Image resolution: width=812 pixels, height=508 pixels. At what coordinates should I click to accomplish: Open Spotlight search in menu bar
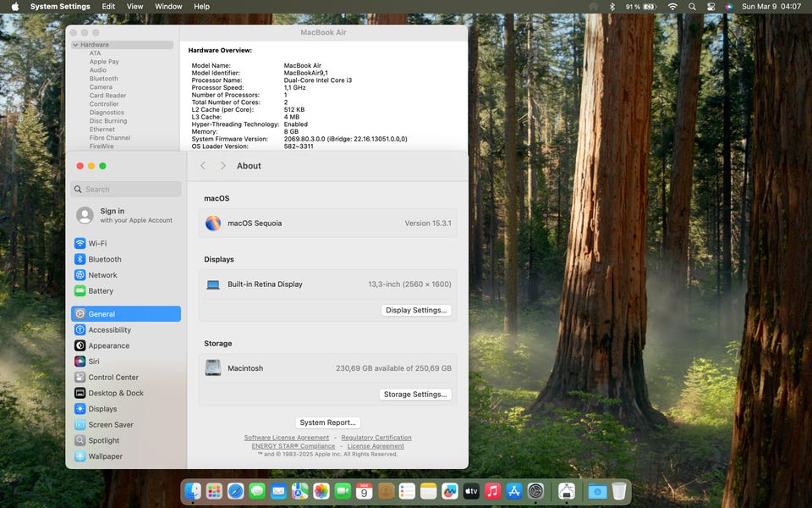coord(692,7)
